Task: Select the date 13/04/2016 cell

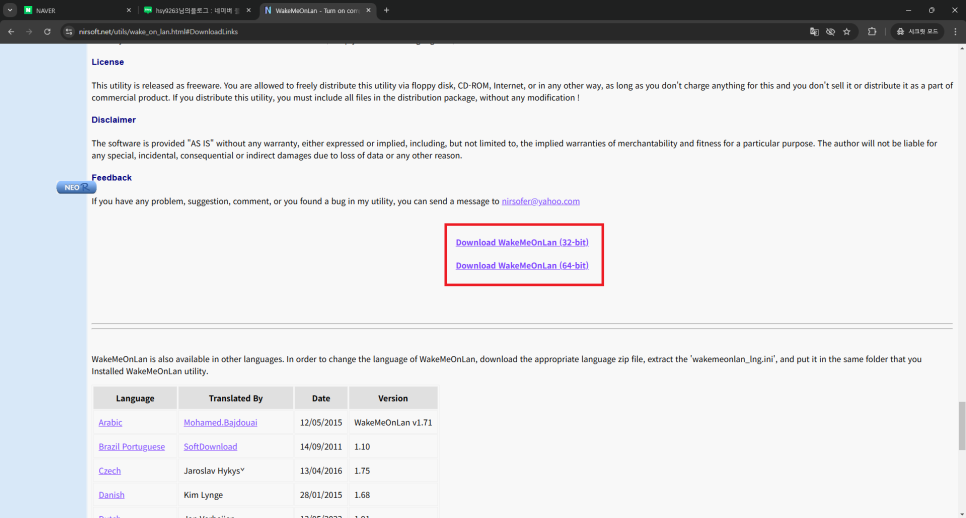Action: point(321,471)
